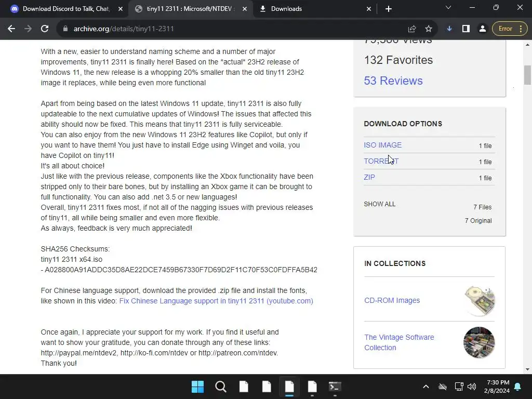Open the taskbar Search icon
The height and width of the screenshot is (399, 532).
(220, 387)
